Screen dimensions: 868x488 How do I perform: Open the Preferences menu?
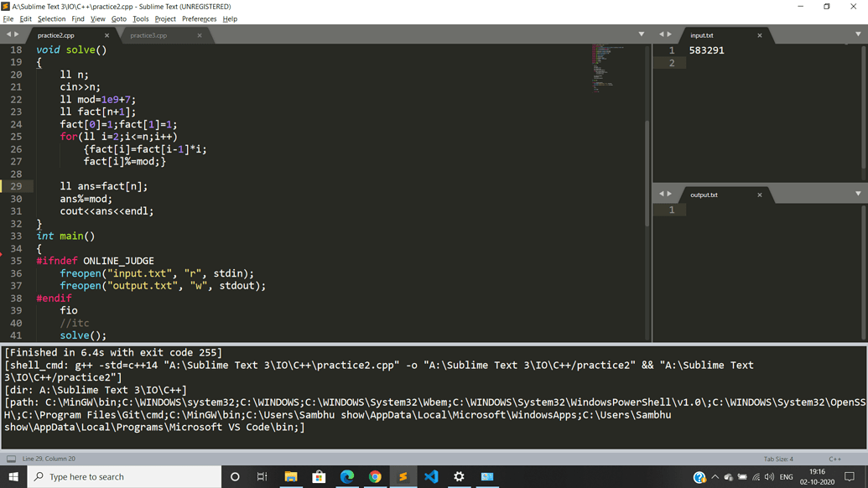199,18
